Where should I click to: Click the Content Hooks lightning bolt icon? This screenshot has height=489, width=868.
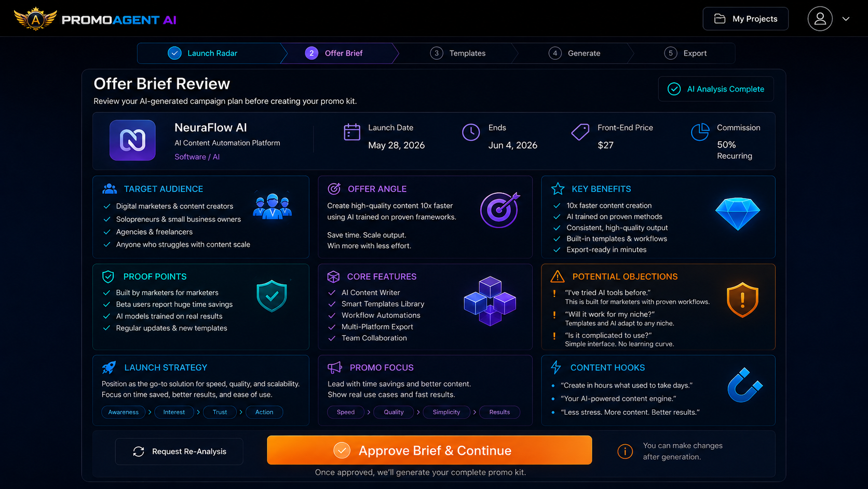coord(556,367)
